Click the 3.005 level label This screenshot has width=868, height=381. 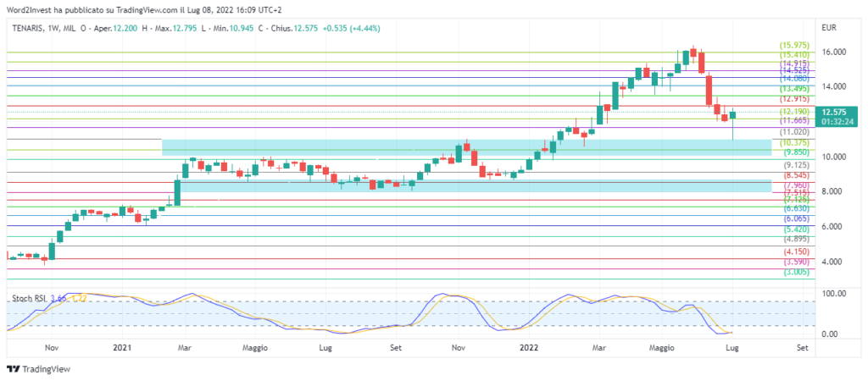[795, 273]
